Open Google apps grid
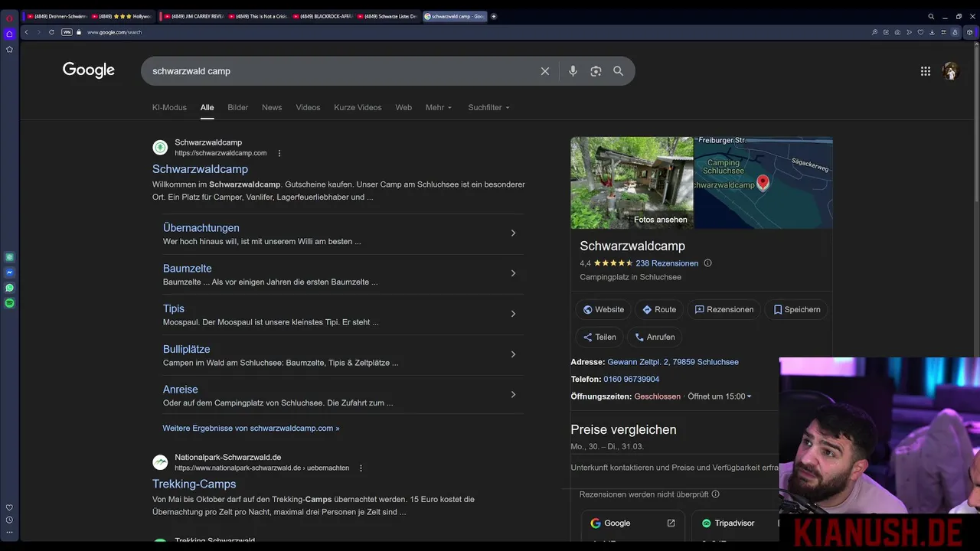This screenshot has width=980, height=551. pyautogui.click(x=926, y=71)
